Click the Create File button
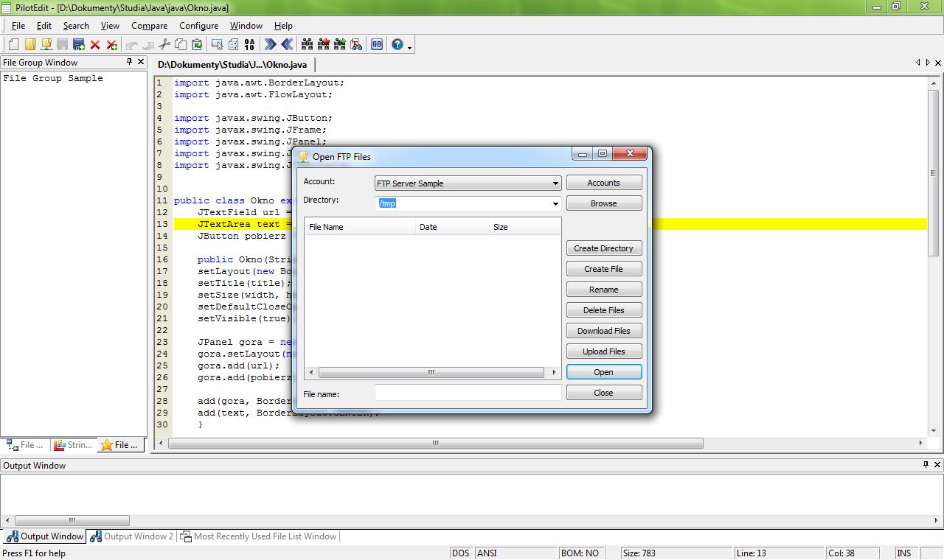The width and height of the screenshot is (944, 560). [x=604, y=269]
